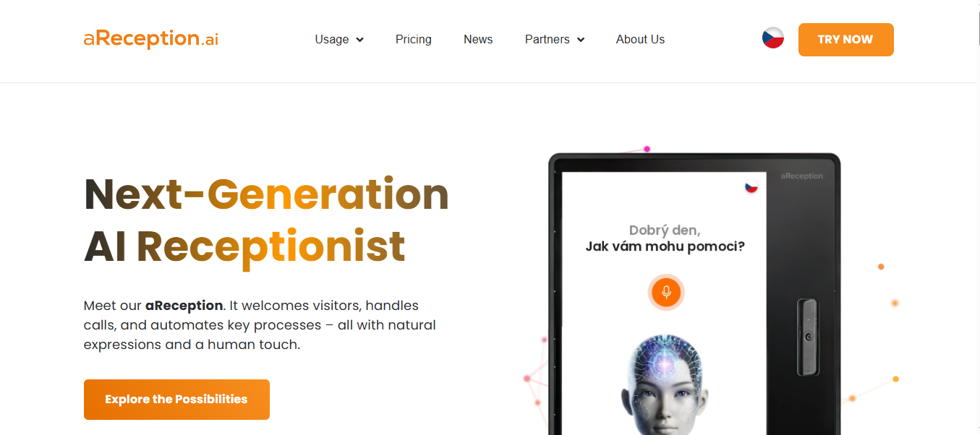The width and height of the screenshot is (980, 435).
Task: Navigate to About Us
Action: pyautogui.click(x=640, y=40)
